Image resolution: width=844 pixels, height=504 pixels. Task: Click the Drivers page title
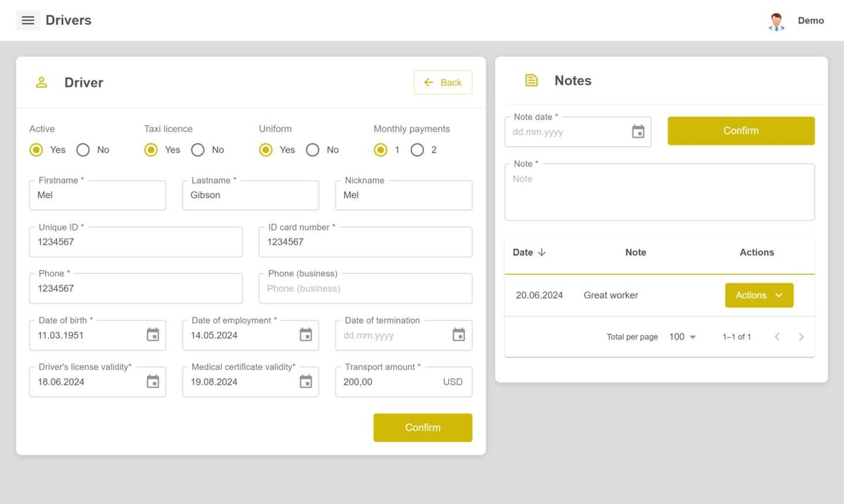click(x=68, y=20)
